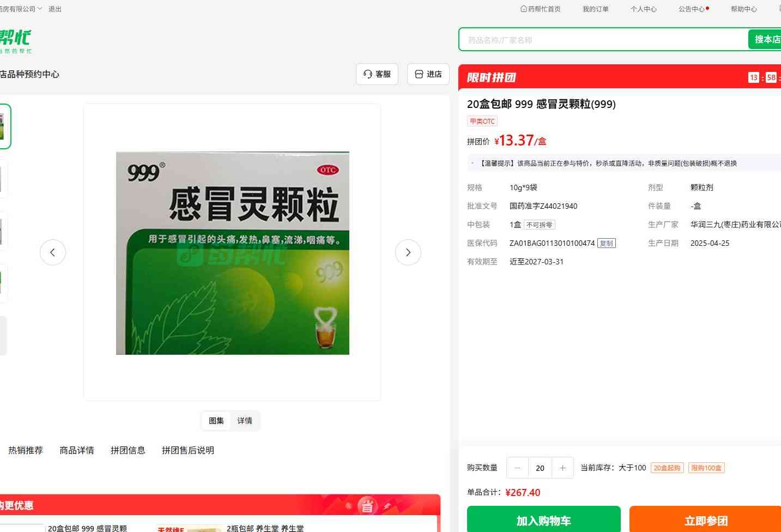Open 公告中心 with notification dot
Viewport: 781px width, 532px height.
coord(692,9)
